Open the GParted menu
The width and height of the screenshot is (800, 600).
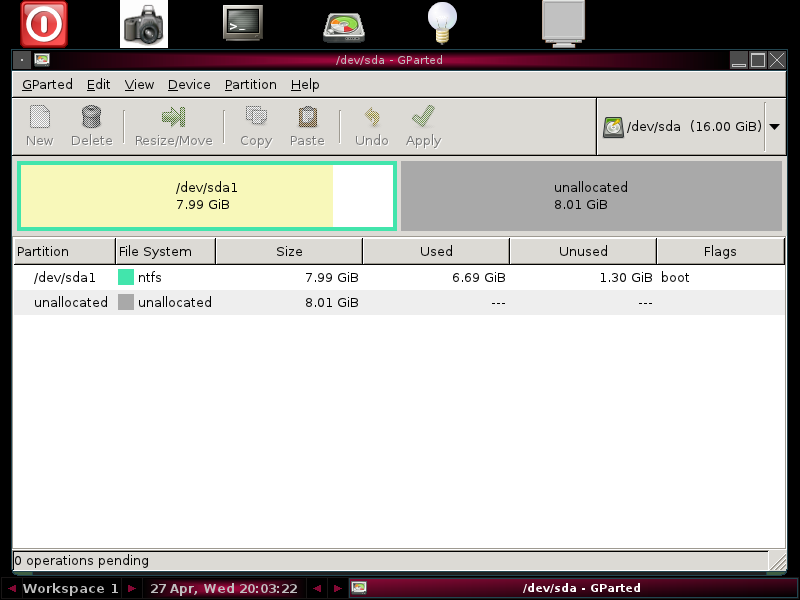pyautogui.click(x=47, y=85)
